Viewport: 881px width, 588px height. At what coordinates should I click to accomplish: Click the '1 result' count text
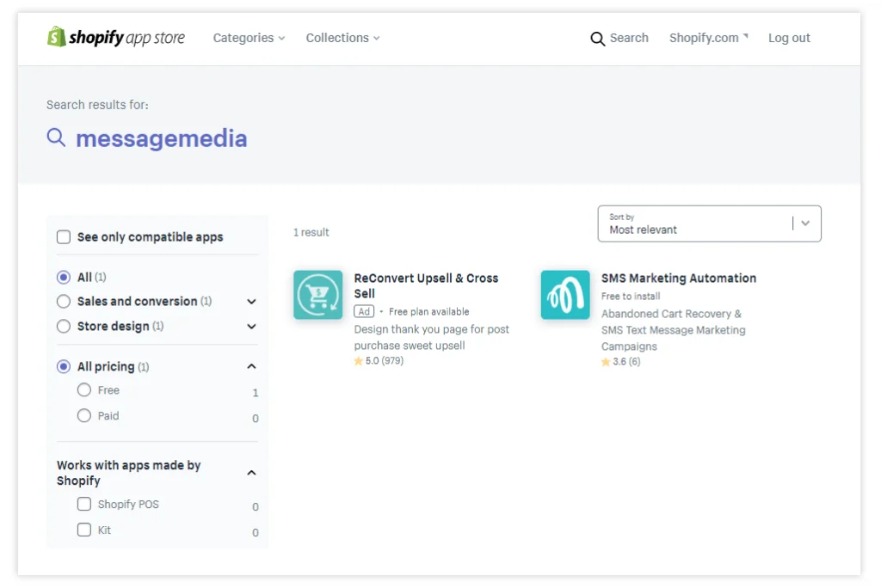(311, 232)
